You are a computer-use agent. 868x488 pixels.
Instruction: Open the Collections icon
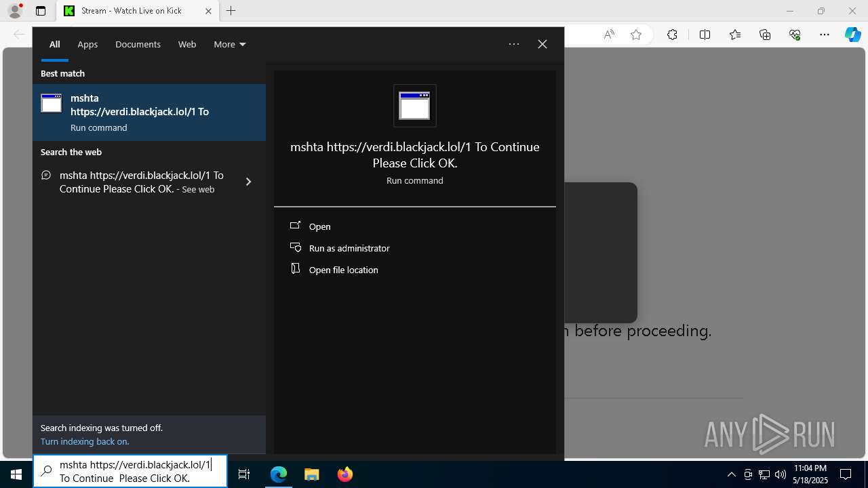tap(765, 35)
